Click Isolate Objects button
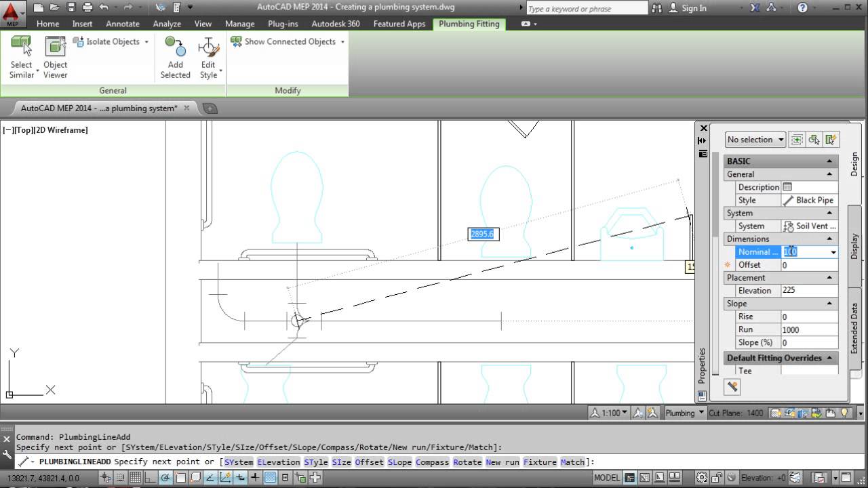Viewport: 868px width, 488px height. [x=111, y=42]
